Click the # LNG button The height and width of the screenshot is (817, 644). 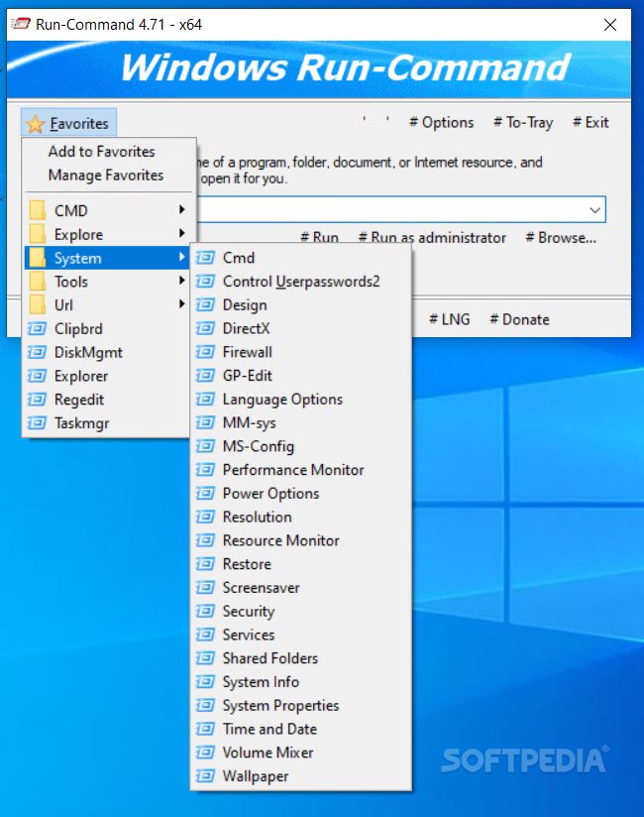(x=449, y=319)
